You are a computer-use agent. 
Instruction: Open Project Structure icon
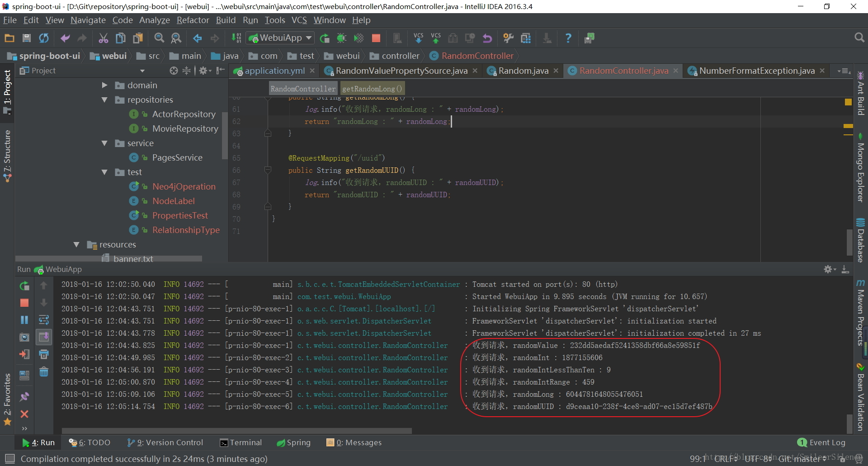point(525,38)
